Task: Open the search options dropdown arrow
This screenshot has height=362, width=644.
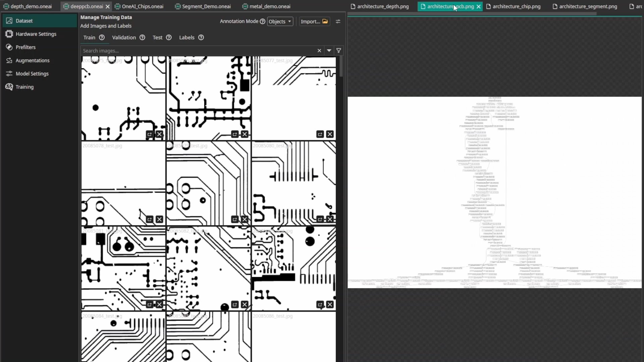Action: tap(329, 50)
